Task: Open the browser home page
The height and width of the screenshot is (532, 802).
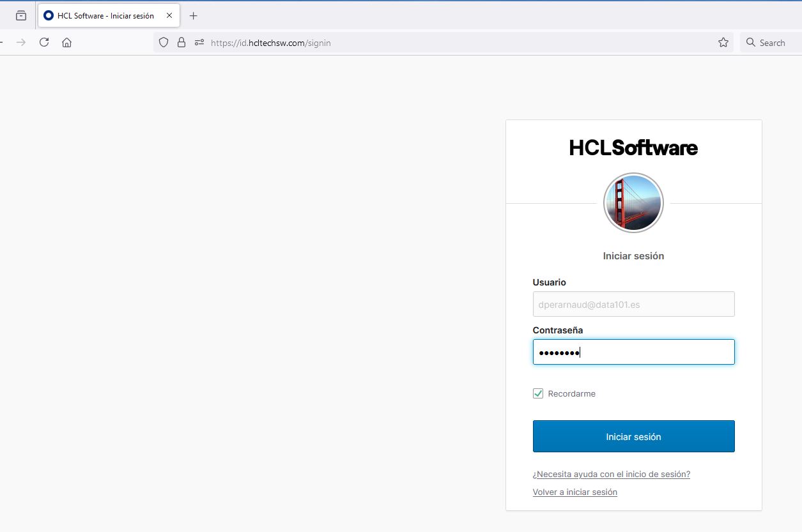Action: [x=67, y=42]
